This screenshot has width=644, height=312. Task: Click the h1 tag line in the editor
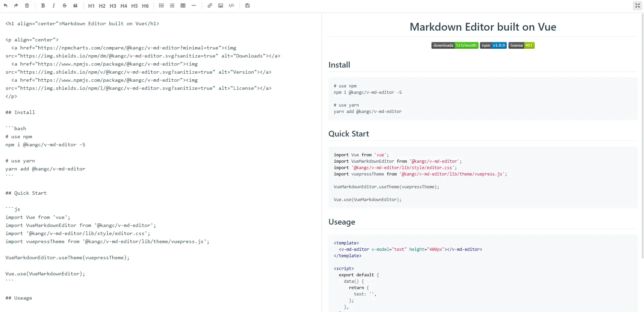(x=82, y=24)
